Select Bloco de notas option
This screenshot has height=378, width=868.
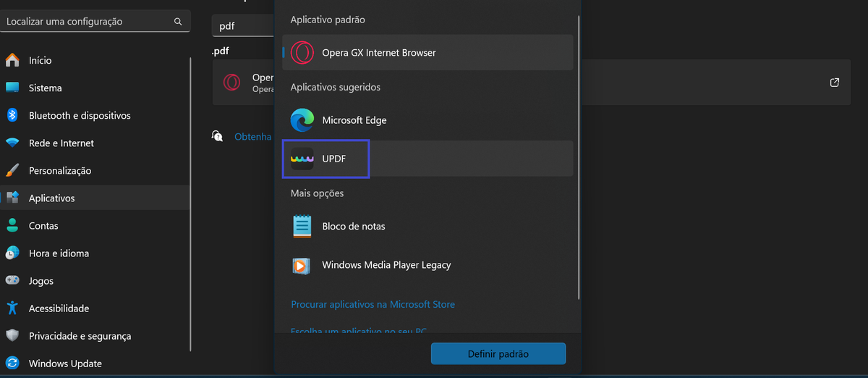point(427,226)
